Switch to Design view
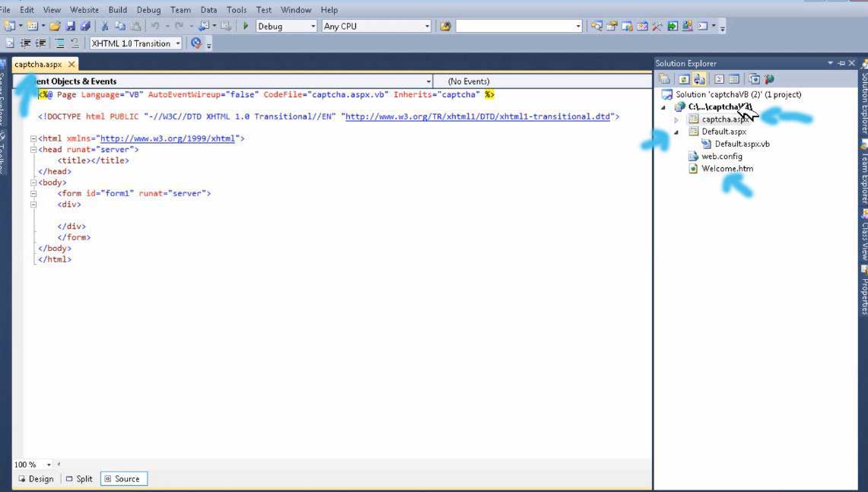Screen dimensions: 868x492 [x=36, y=479]
